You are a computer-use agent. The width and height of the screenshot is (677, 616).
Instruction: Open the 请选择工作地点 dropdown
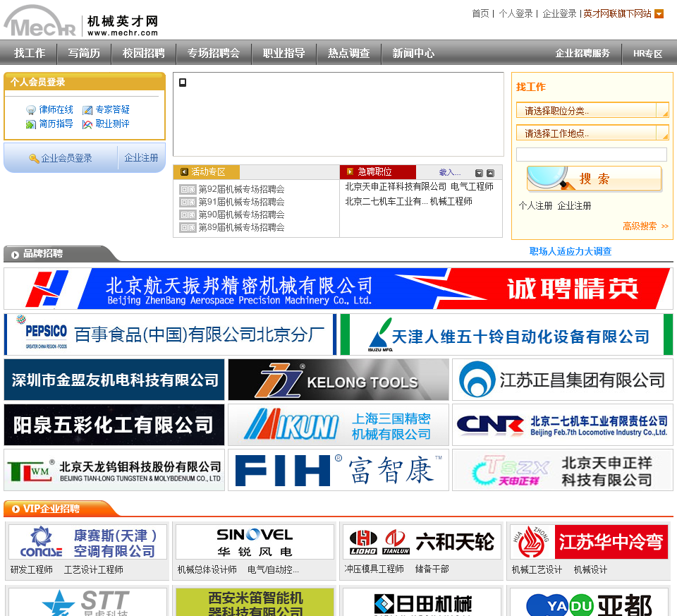pos(592,133)
